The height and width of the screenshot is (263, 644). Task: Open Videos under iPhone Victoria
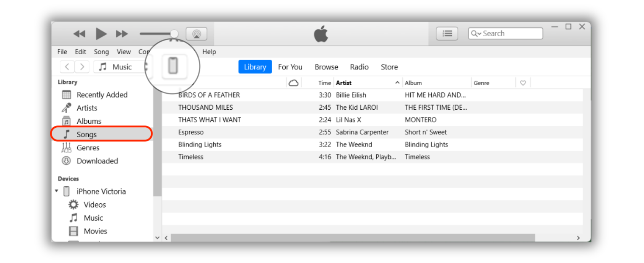tap(95, 205)
